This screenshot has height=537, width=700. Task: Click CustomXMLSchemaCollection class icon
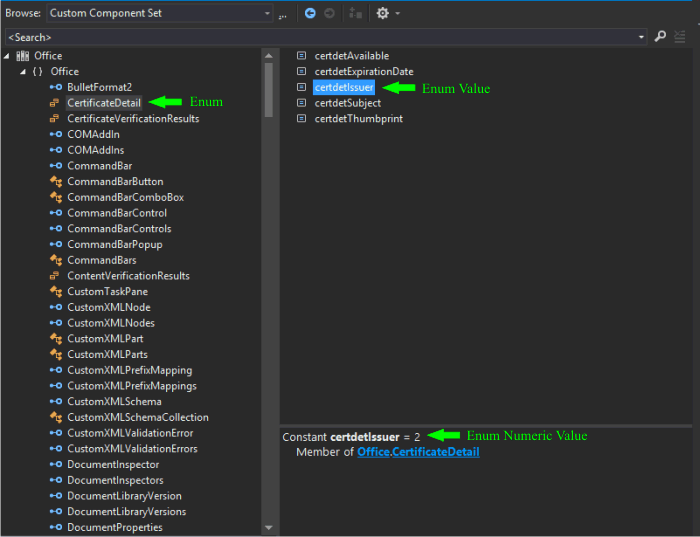tap(56, 417)
